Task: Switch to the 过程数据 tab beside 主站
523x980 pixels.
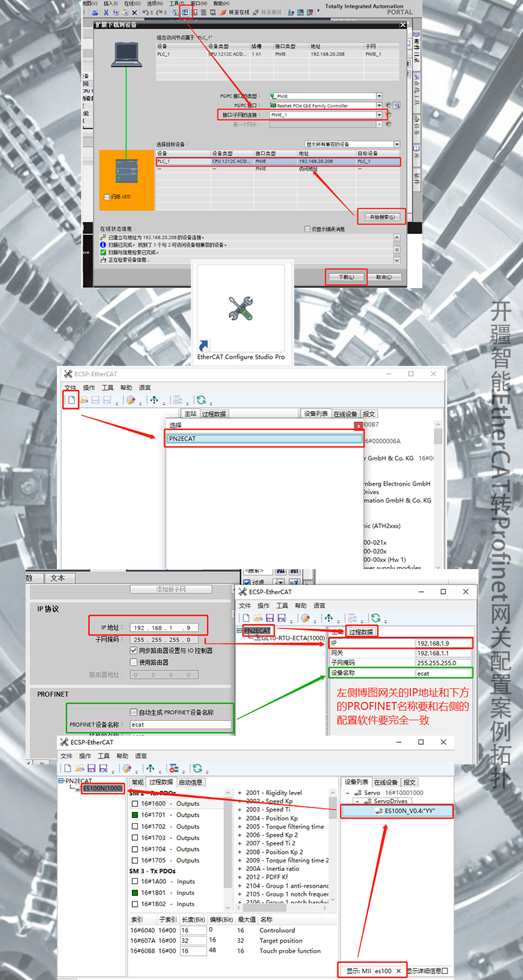Action: [x=361, y=632]
